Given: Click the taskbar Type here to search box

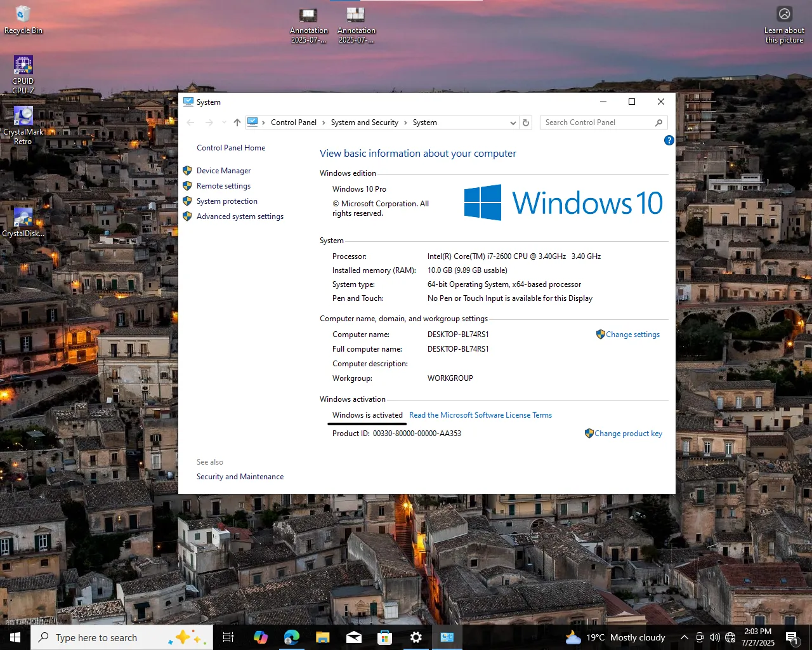Looking at the screenshot, I should click(122, 637).
